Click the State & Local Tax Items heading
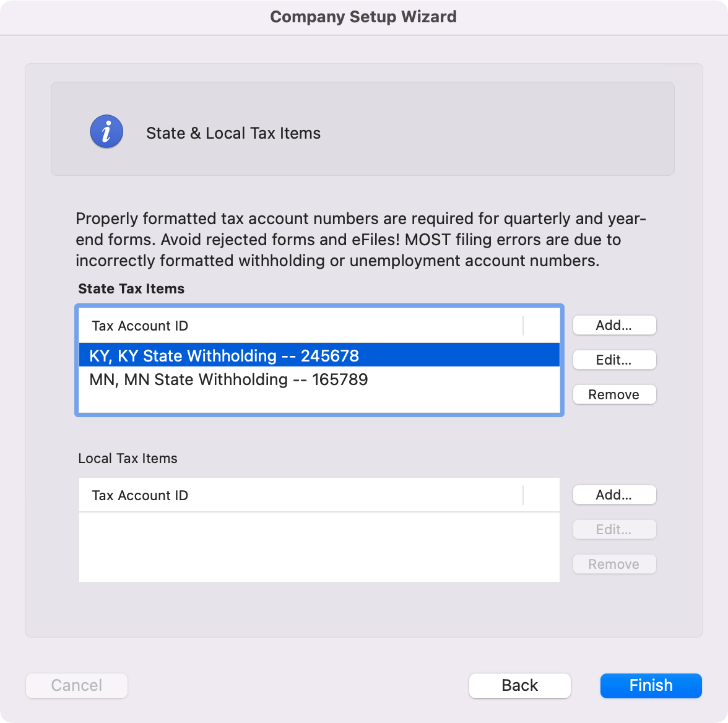 tap(233, 133)
